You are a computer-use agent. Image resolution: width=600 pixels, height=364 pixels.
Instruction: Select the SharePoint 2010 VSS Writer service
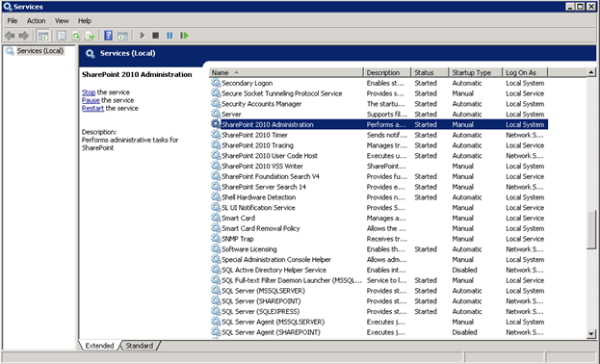[x=379, y=166]
